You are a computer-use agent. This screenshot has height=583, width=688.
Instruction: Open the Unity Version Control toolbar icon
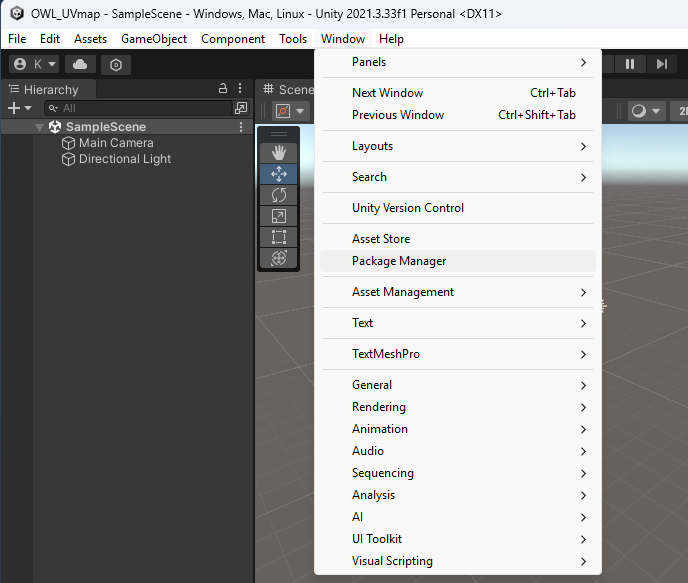[116, 65]
